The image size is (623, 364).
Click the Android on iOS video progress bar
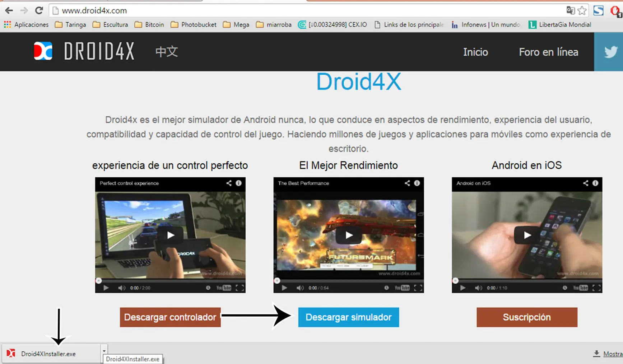point(527,281)
